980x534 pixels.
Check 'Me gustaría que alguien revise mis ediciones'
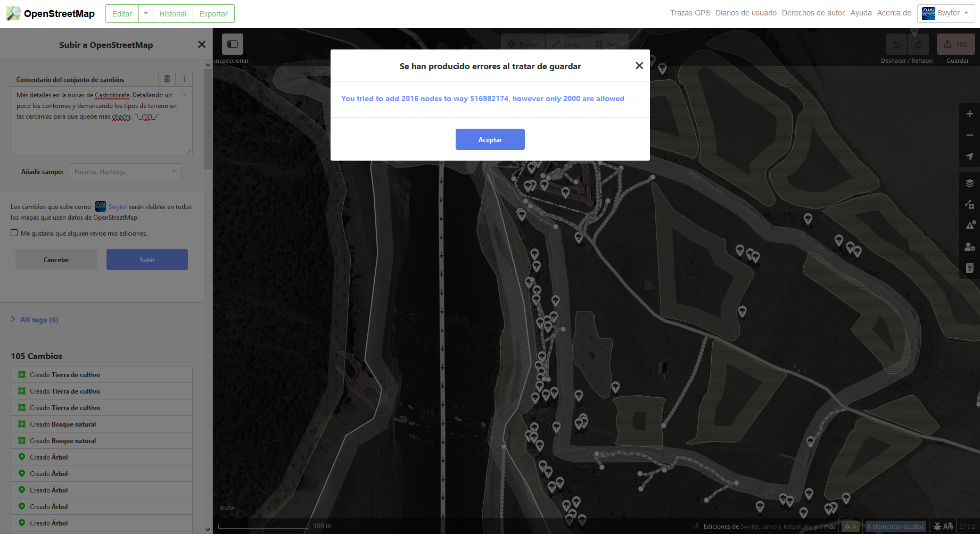coord(14,233)
